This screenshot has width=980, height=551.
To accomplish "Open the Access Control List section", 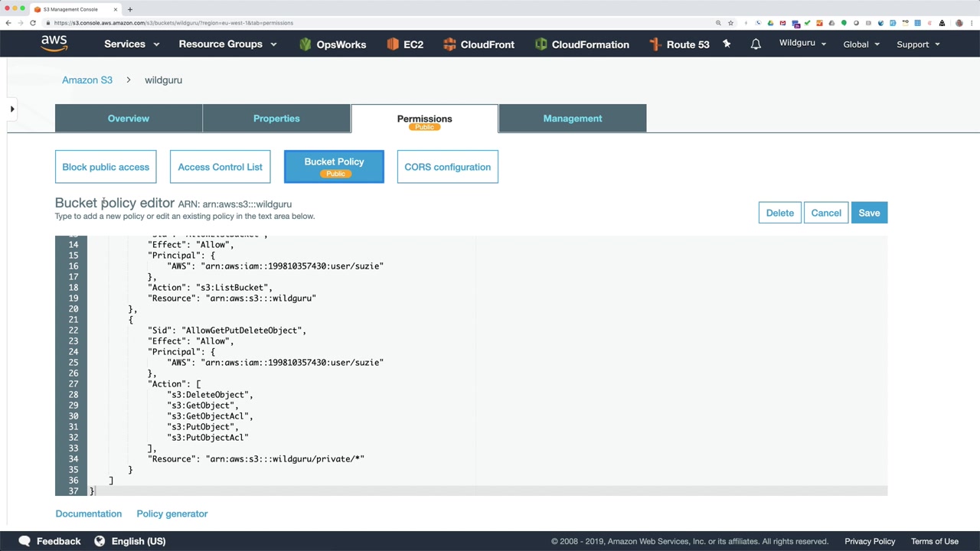I will [x=220, y=167].
